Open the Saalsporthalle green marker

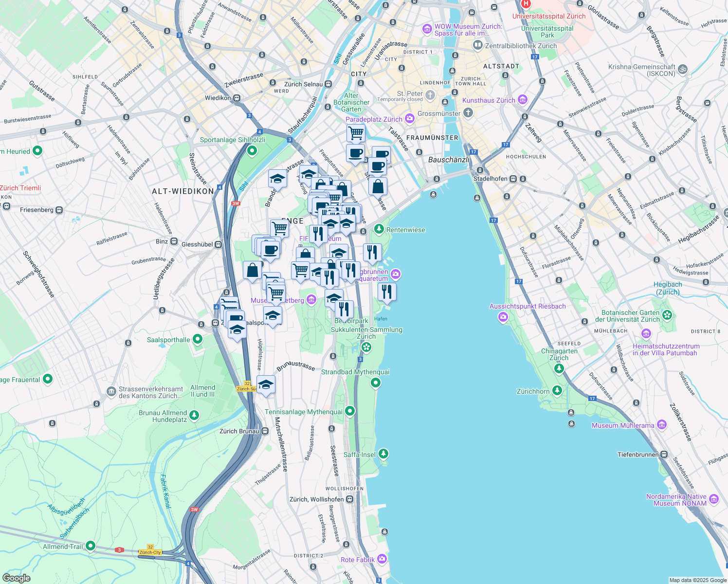click(x=198, y=339)
